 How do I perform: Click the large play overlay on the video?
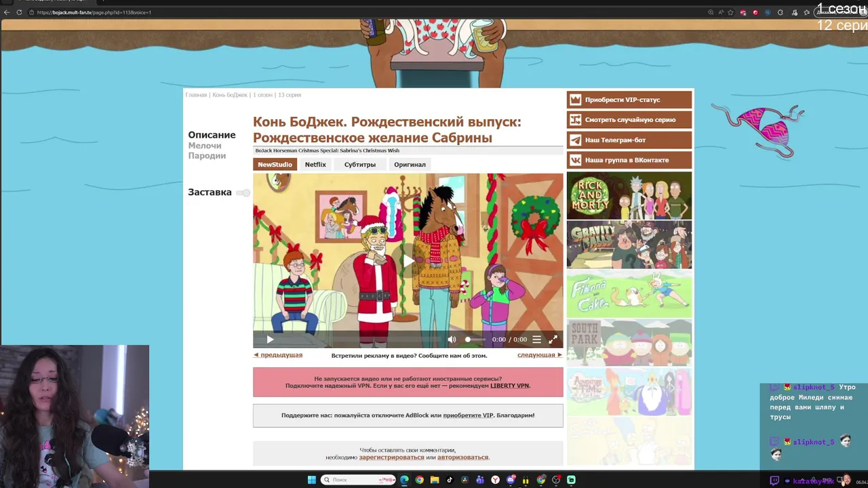[x=408, y=261]
